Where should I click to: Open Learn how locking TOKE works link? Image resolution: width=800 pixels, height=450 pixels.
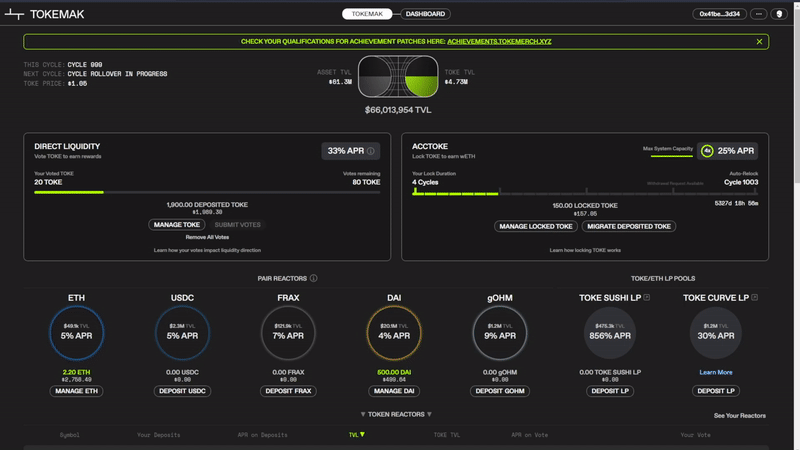585,250
